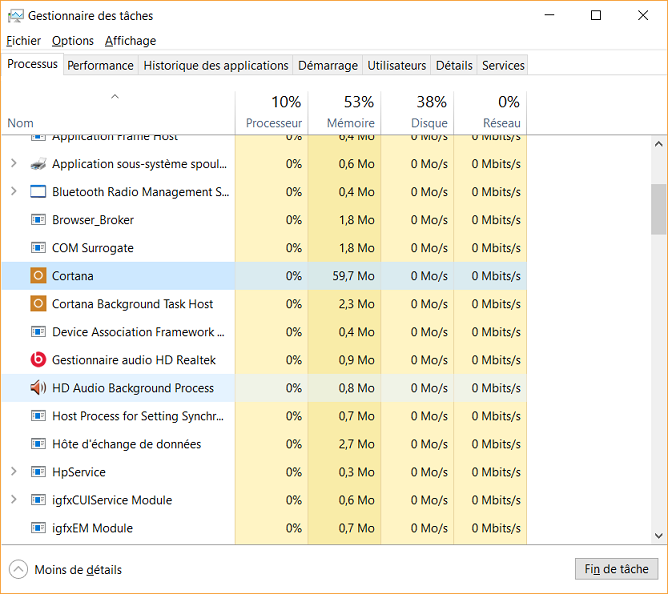This screenshot has width=668, height=594.
Task: Switch to the Performance tab
Action: click(x=100, y=65)
